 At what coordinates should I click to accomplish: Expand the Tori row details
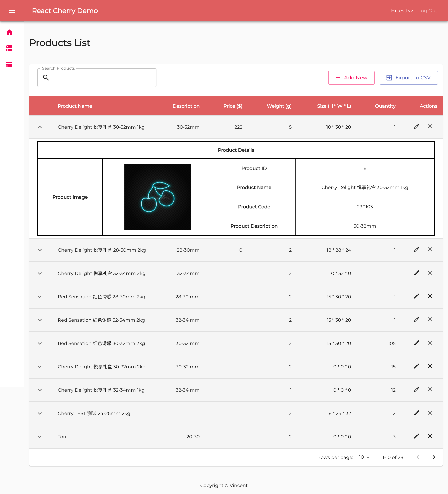tap(40, 437)
